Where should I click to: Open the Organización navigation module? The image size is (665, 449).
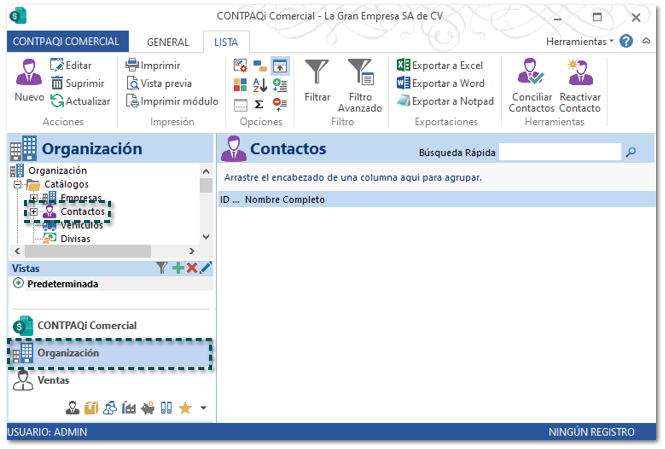[109, 354]
